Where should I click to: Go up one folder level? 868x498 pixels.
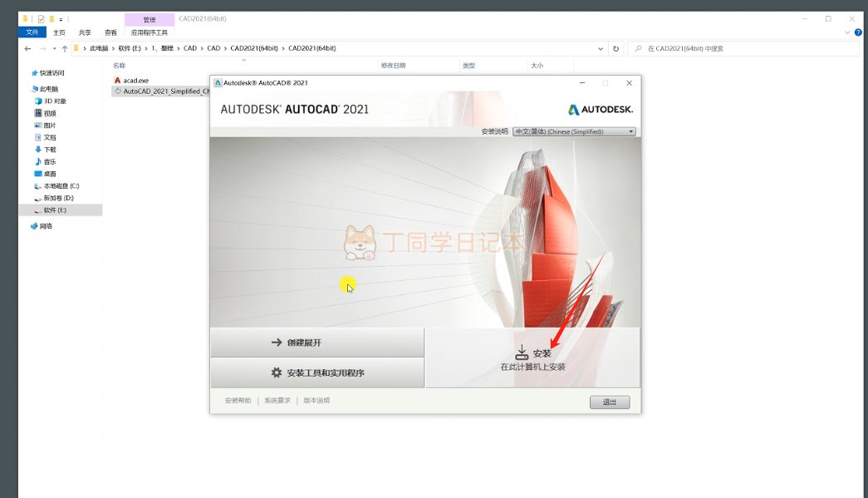pos(65,49)
